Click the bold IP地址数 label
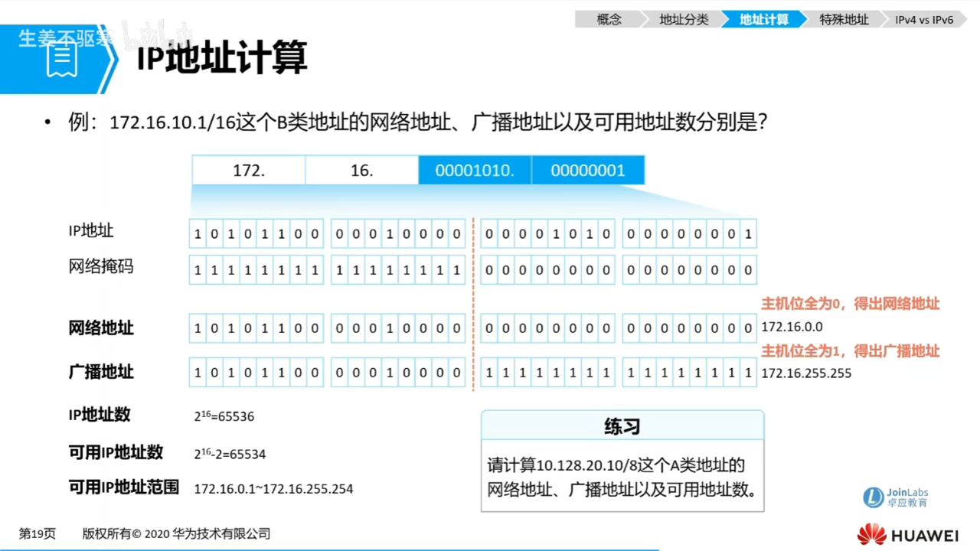 [x=100, y=415]
